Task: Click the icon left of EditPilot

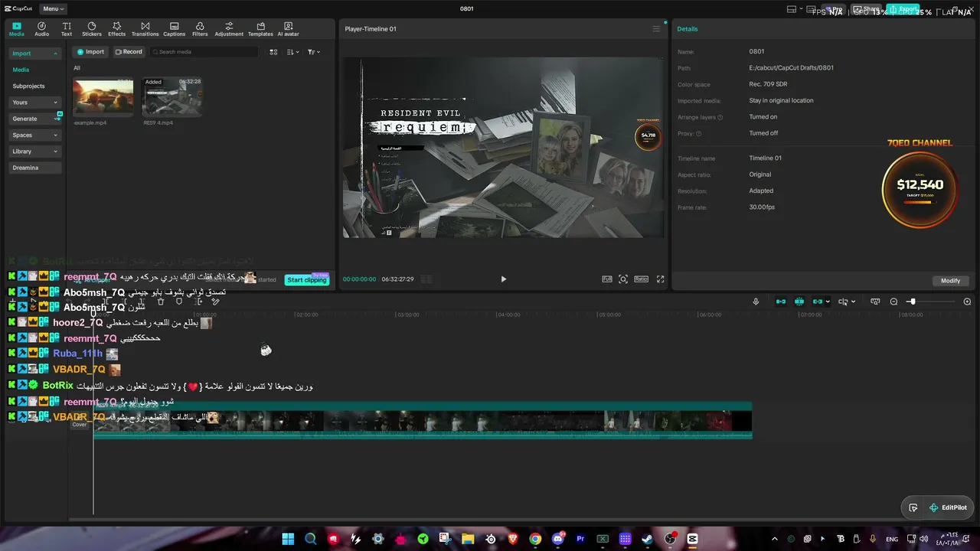Action: tap(913, 507)
